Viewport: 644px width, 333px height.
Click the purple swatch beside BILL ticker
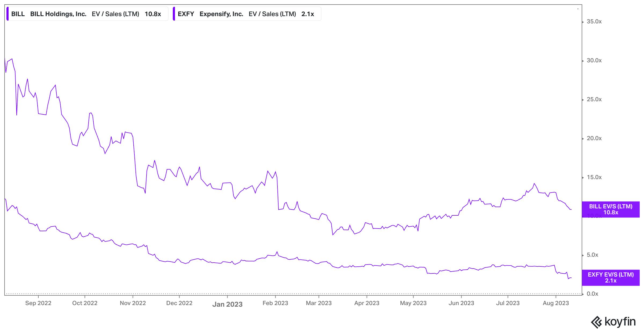click(8, 14)
